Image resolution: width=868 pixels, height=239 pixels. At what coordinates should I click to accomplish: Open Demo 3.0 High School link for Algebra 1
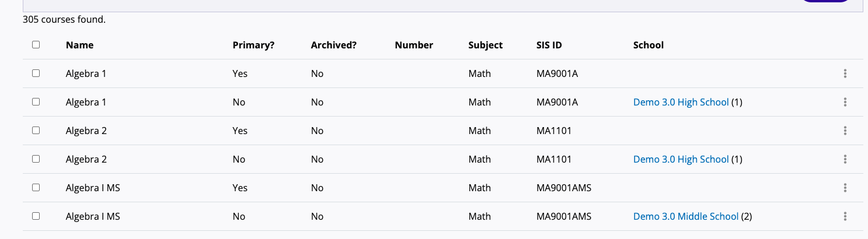click(x=681, y=102)
